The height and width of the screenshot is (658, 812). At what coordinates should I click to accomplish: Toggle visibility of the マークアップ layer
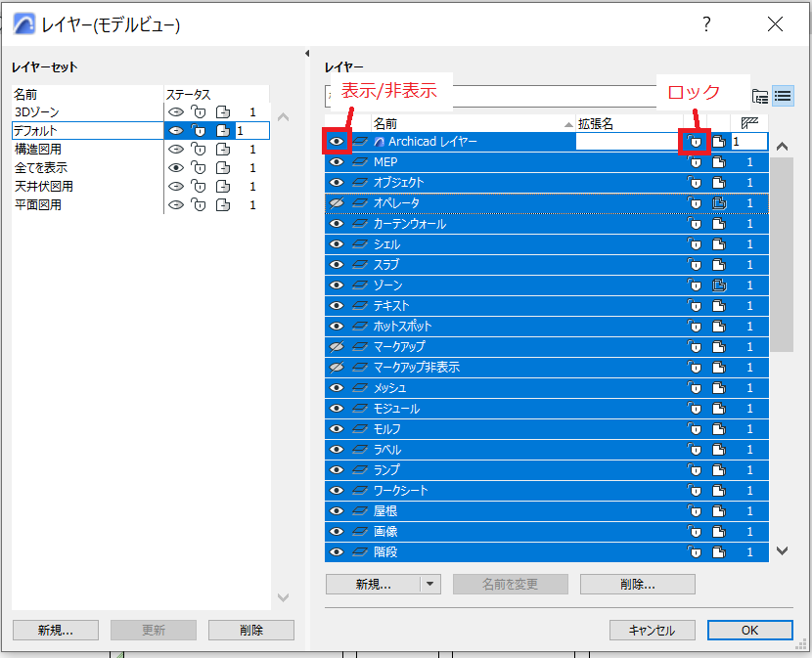pos(337,346)
